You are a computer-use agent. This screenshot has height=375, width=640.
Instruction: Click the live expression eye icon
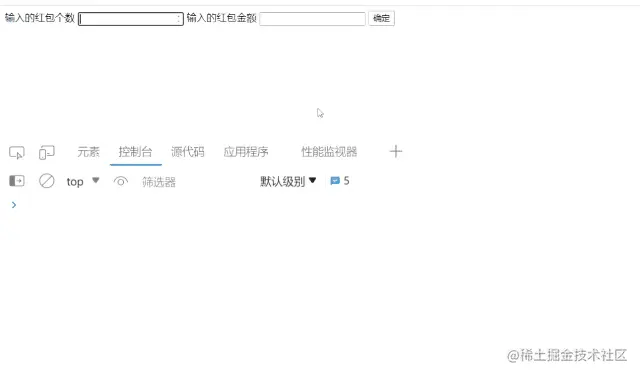click(120, 181)
